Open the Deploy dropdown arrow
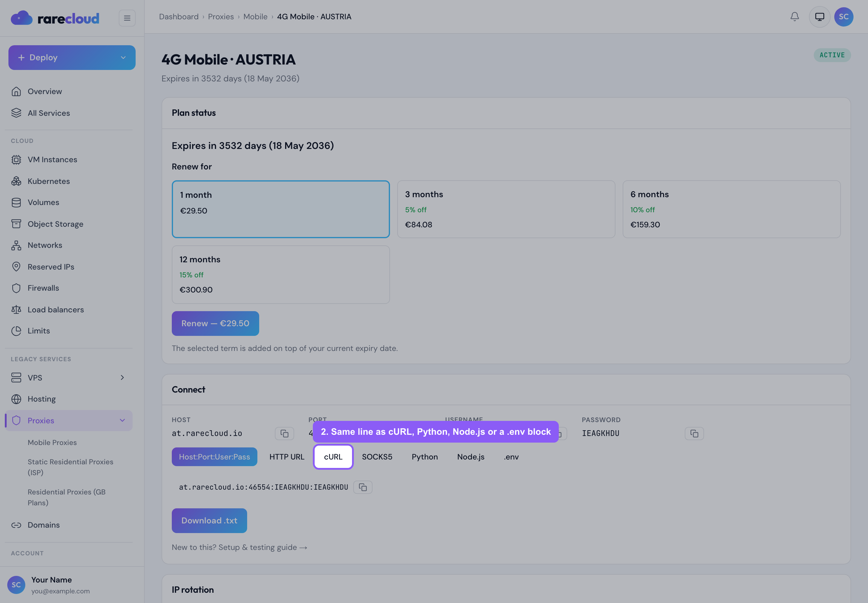 (123, 57)
